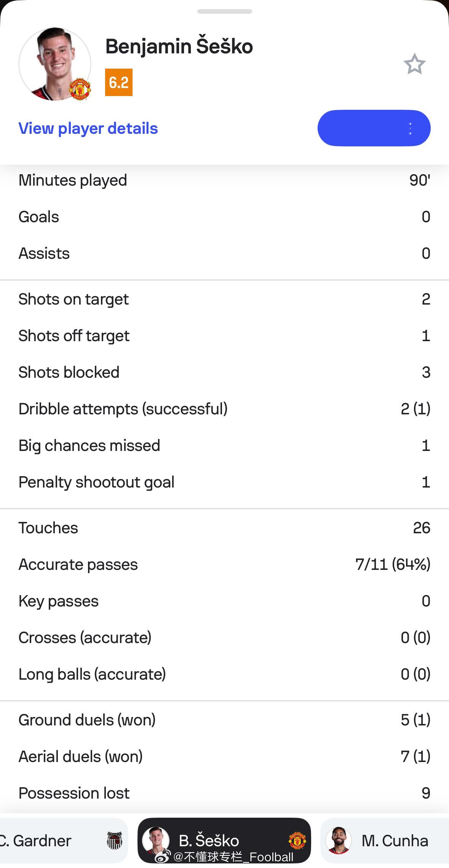Switch to the C. Gardner player tab

[x=63, y=840]
